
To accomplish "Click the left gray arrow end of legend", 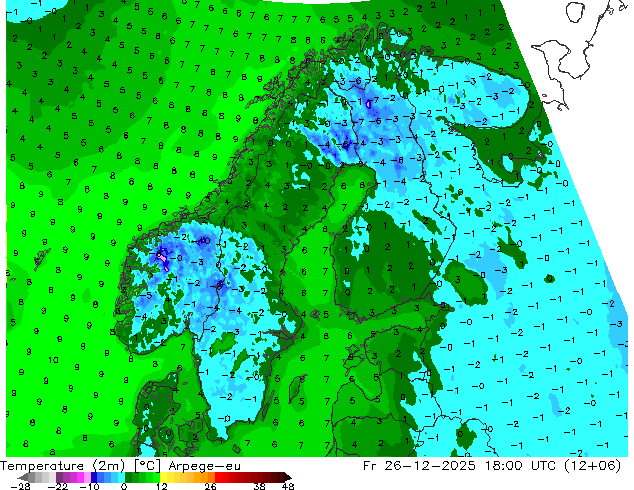I will tap(23, 477).
